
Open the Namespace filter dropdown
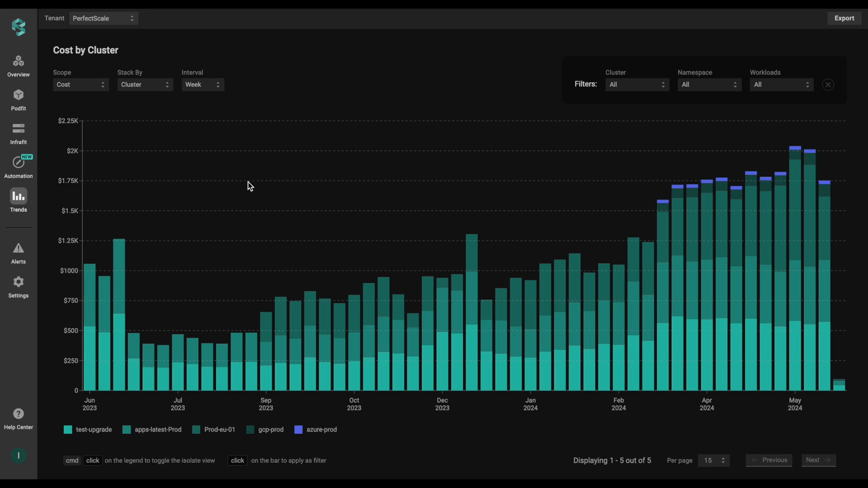click(709, 84)
